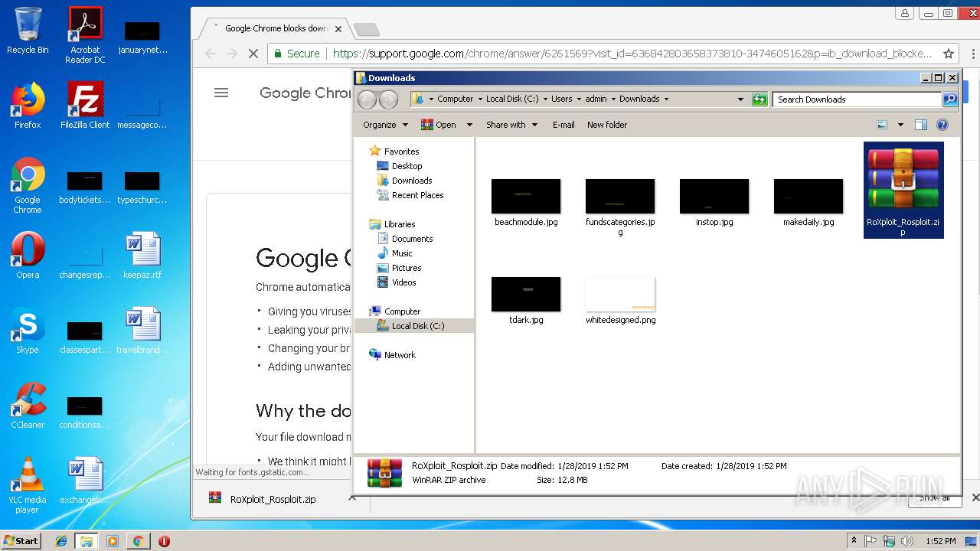Launch VLC media player shortcut

[28, 486]
